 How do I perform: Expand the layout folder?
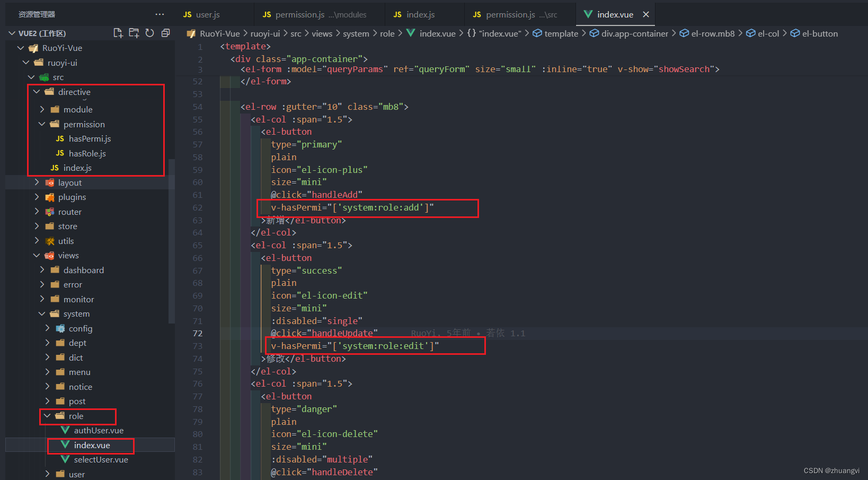pyautogui.click(x=37, y=182)
